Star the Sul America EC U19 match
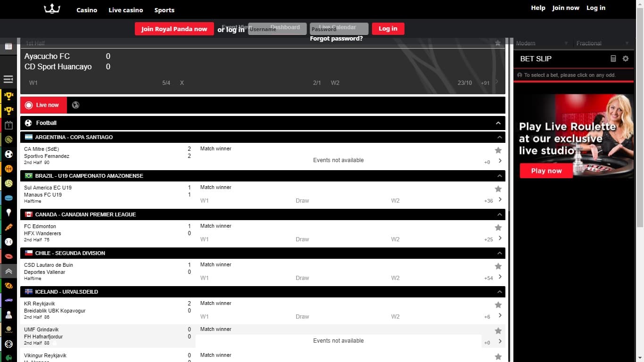 (498, 189)
